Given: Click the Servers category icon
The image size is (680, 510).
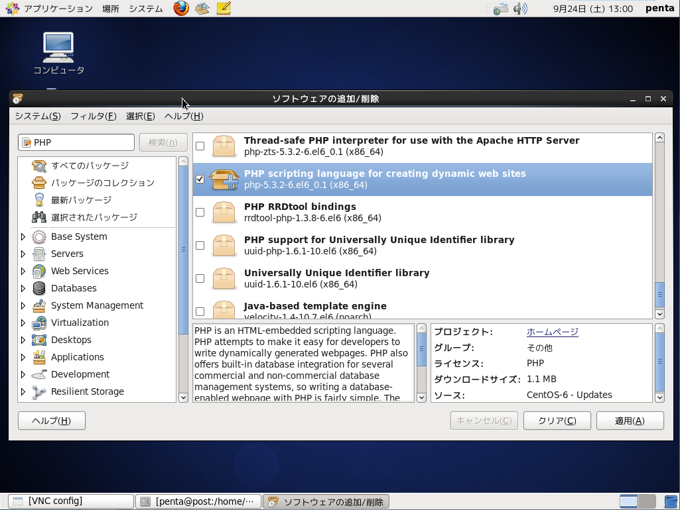Looking at the screenshot, I should pyautogui.click(x=39, y=254).
